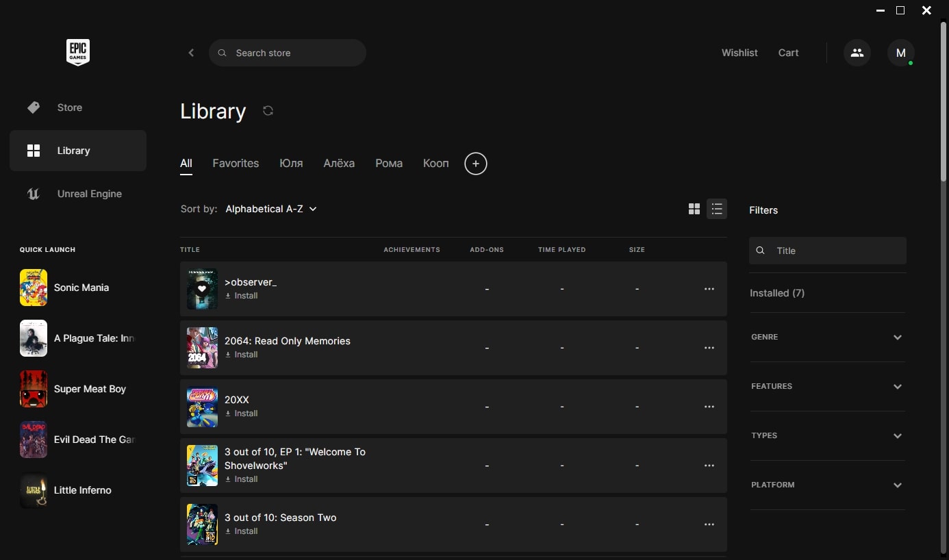Click the 2064: Read Only Memories cover art
949x560 pixels.
[202, 348]
